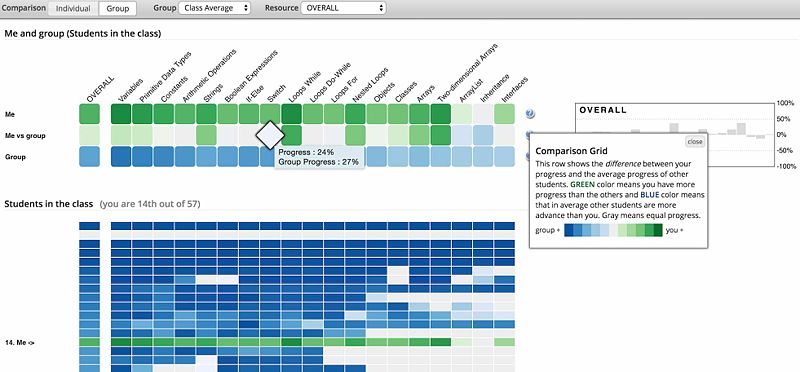Screen dimensions: 800x372
Task: Pick the Variables cell in the Group row
Action: pos(121,157)
